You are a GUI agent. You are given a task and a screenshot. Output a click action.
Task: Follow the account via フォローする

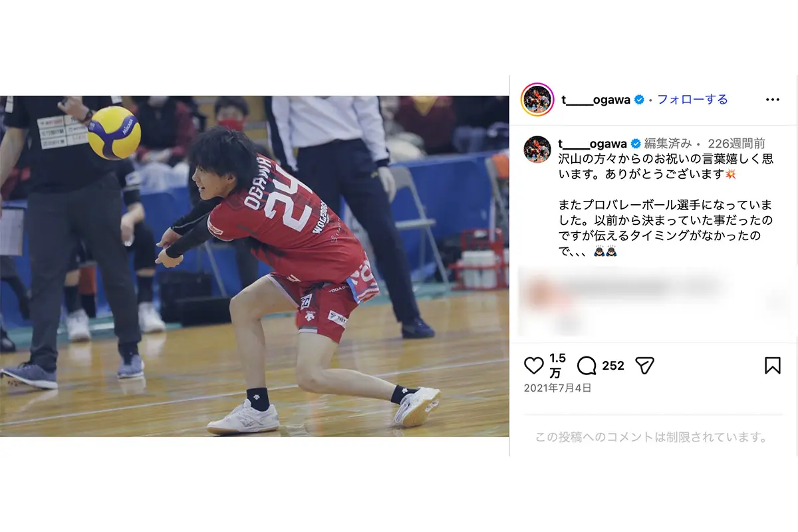[692, 100]
